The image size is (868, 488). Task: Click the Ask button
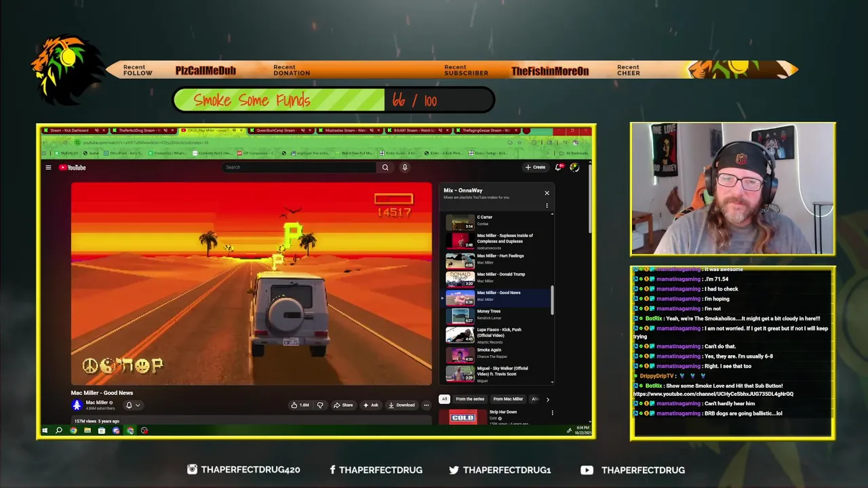tap(370, 405)
